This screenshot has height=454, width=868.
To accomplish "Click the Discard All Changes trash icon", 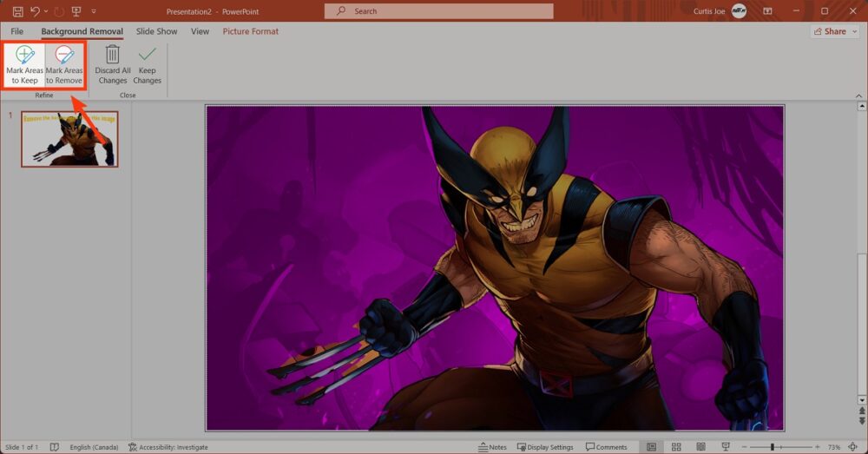I will tap(113, 65).
